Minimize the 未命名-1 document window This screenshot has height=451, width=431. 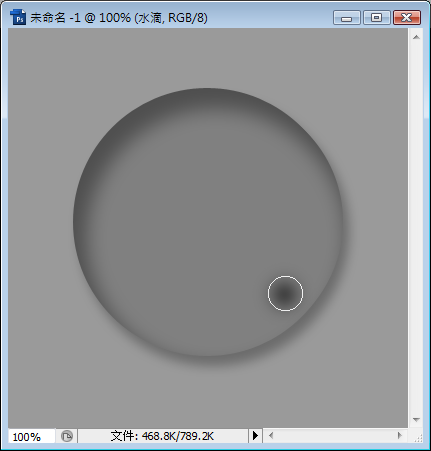347,18
